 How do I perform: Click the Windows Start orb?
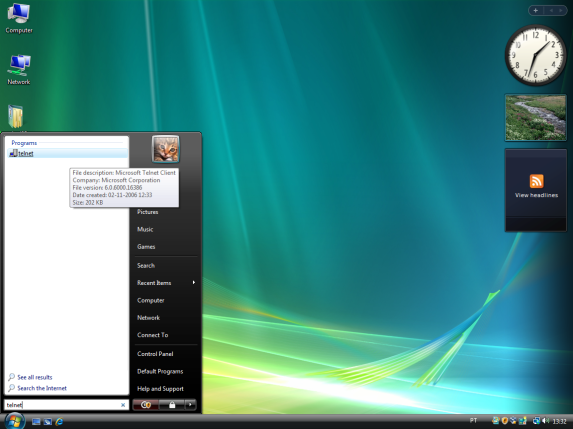(14, 421)
